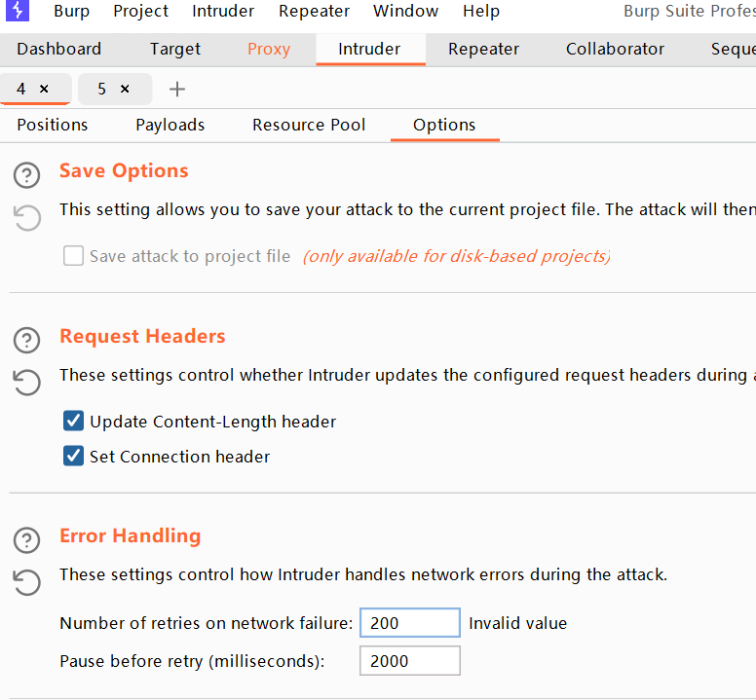Open the Positions sub-tab
The height and width of the screenshot is (700, 756).
click(52, 125)
